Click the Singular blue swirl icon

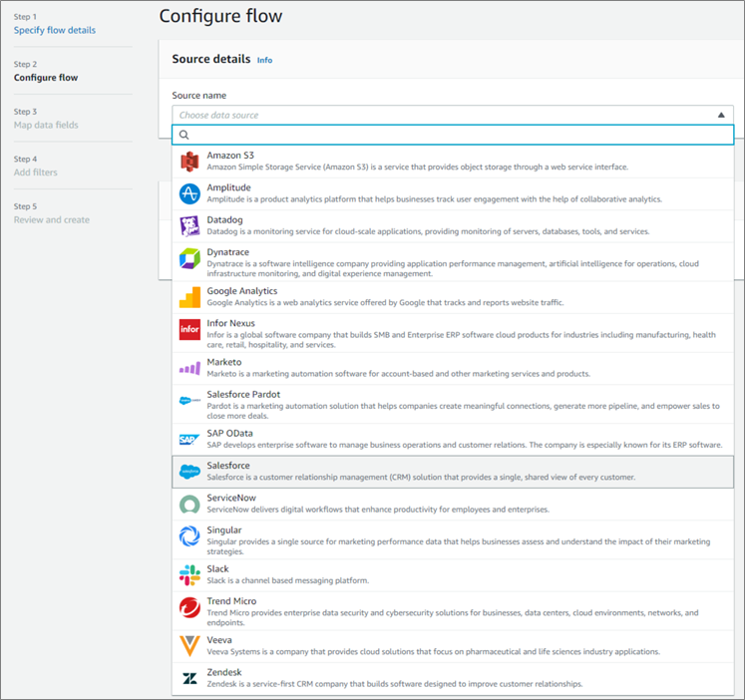click(x=189, y=536)
